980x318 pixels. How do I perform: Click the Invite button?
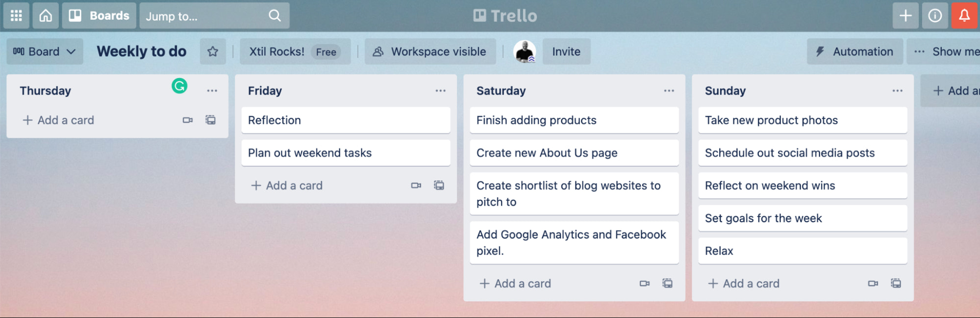point(566,52)
